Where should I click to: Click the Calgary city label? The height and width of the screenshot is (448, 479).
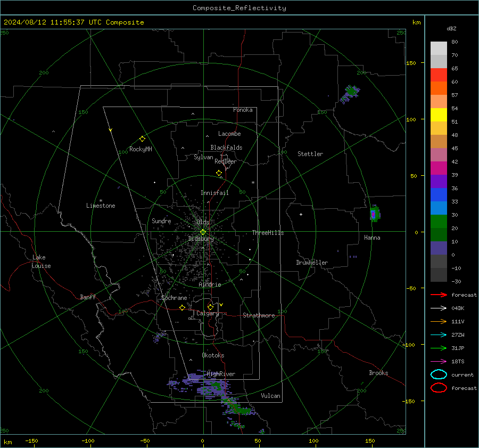(208, 313)
